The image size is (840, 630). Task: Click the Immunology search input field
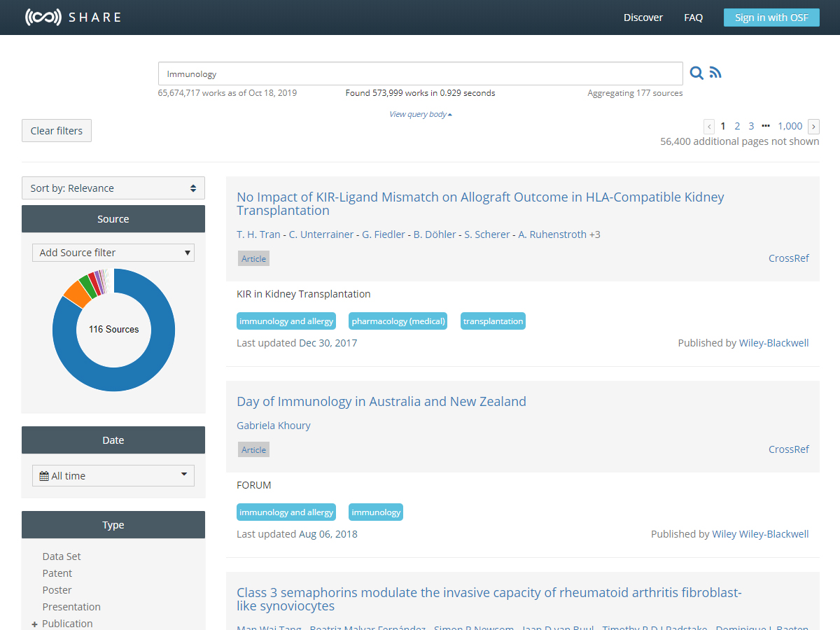point(420,73)
